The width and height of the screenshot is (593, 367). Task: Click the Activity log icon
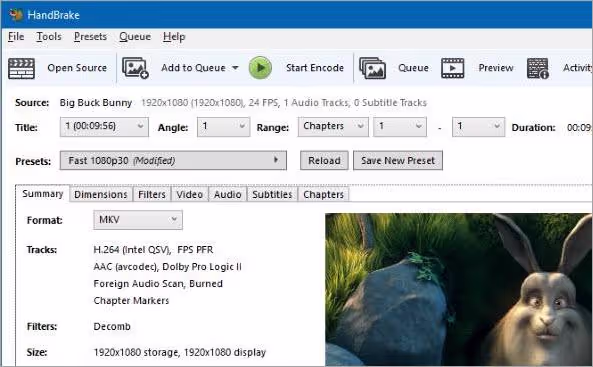[538, 68]
